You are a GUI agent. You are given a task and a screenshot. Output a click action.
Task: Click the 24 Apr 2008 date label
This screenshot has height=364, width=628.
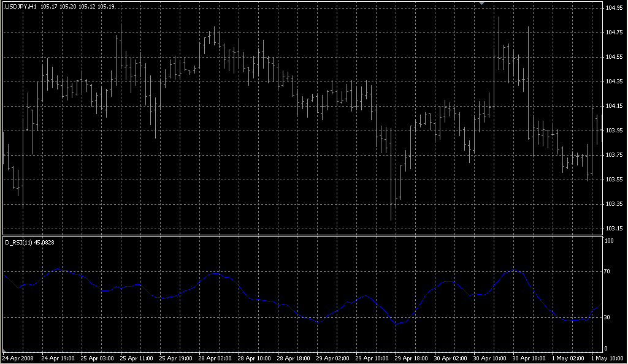(x=17, y=357)
